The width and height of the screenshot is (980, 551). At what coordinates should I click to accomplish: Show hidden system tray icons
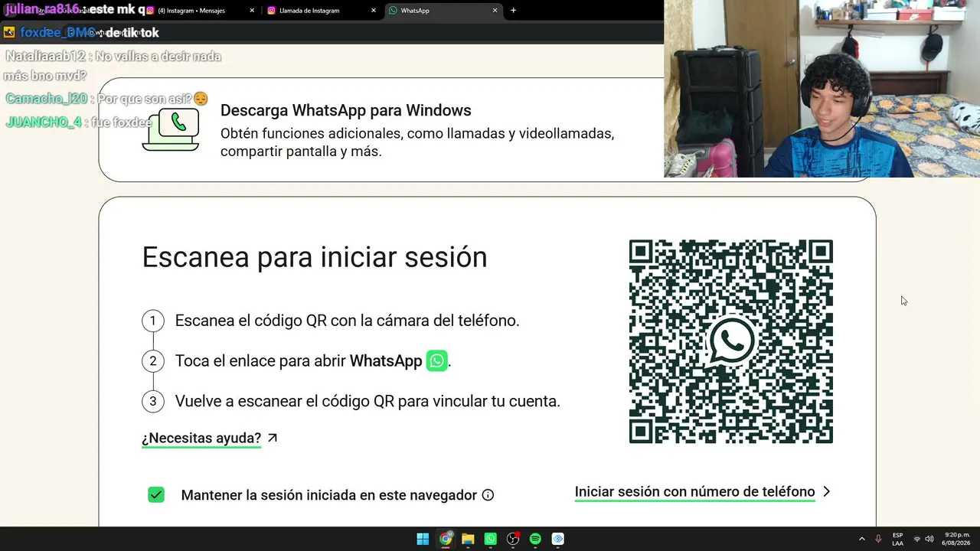coord(861,539)
